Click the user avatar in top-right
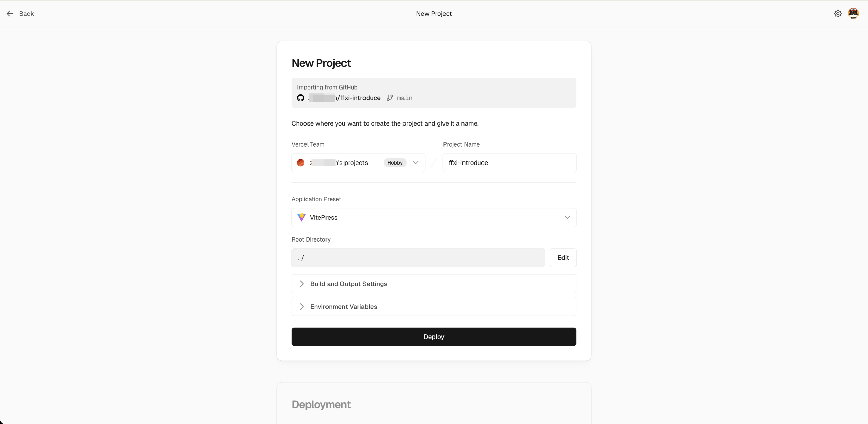 coord(853,14)
